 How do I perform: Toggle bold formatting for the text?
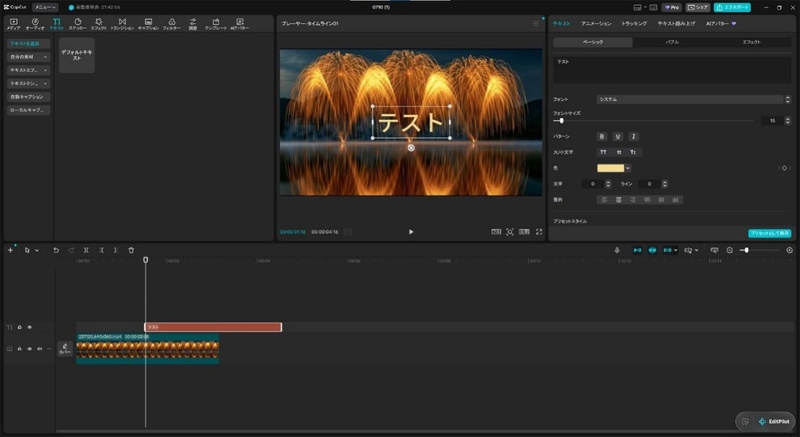[602, 137]
